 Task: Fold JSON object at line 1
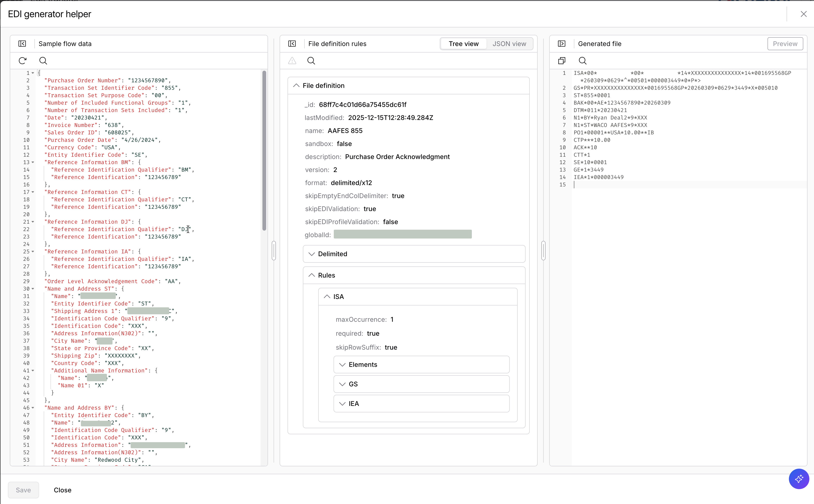[33, 73]
